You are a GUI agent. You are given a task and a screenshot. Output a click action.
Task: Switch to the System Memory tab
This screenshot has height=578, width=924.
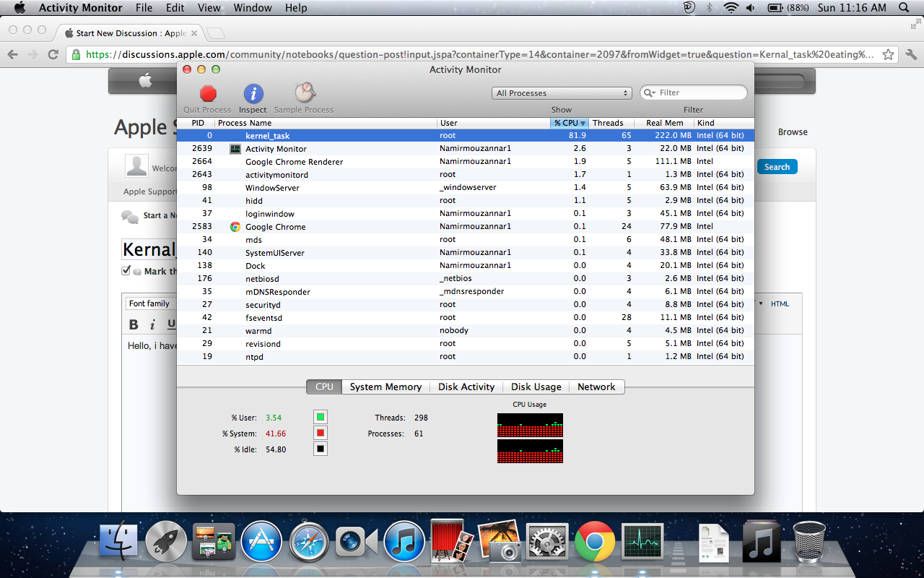tap(385, 387)
